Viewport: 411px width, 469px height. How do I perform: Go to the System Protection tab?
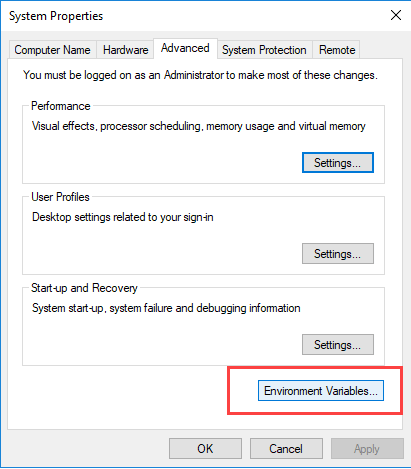264,50
